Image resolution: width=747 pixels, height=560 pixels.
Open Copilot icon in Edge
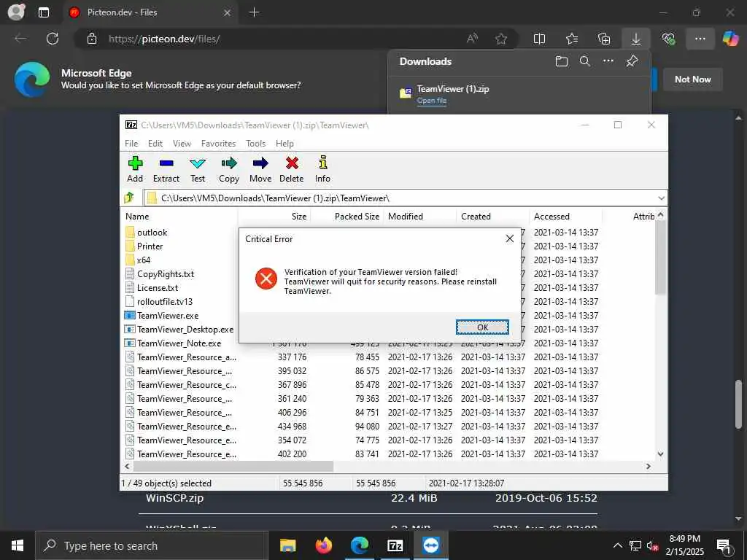[730, 39]
